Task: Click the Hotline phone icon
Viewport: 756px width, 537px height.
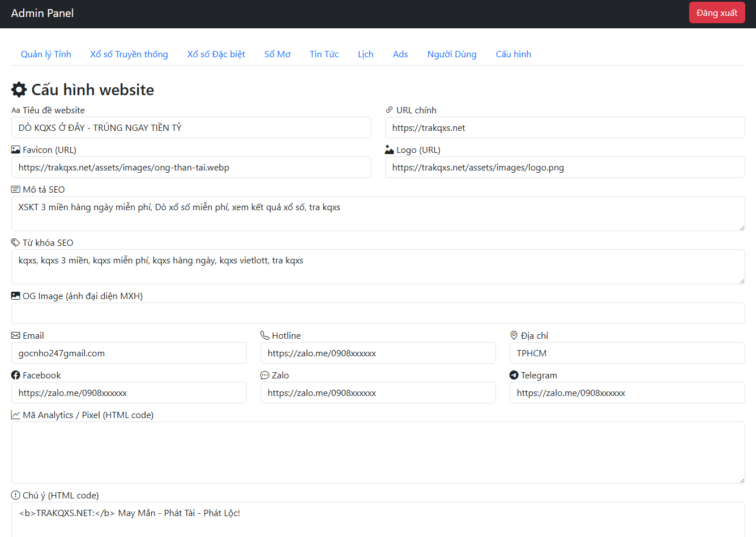Action: click(264, 335)
